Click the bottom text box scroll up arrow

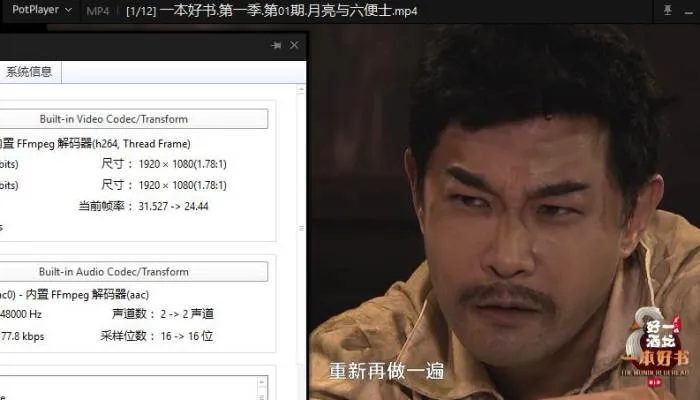(x=262, y=382)
